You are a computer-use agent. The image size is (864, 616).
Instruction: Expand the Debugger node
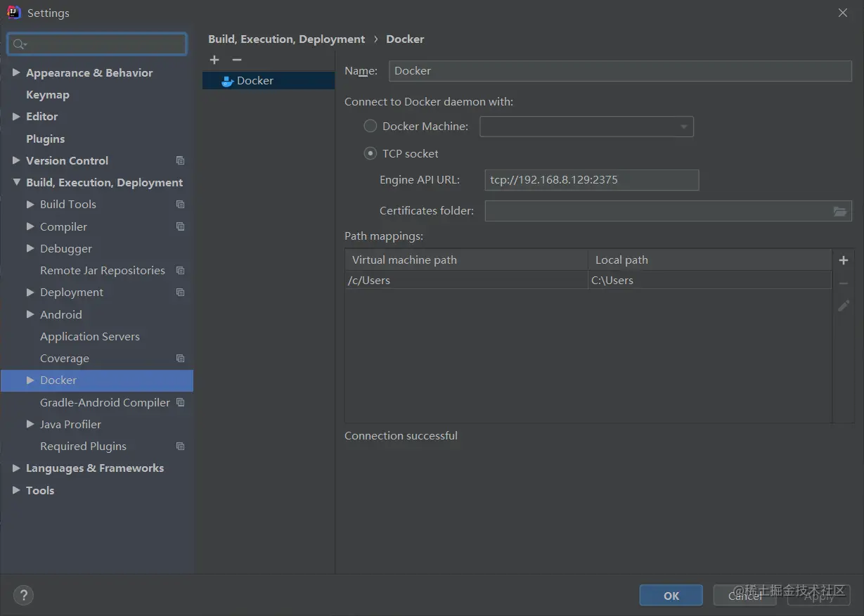[30, 248]
